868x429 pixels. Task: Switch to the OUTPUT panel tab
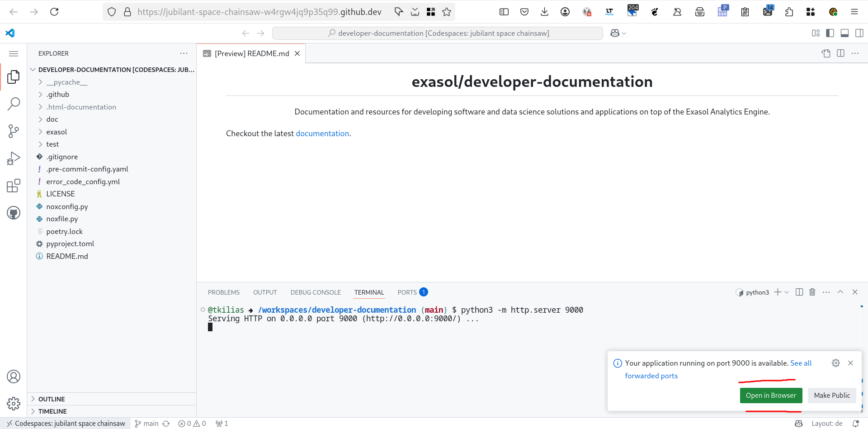click(x=265, y=292)
